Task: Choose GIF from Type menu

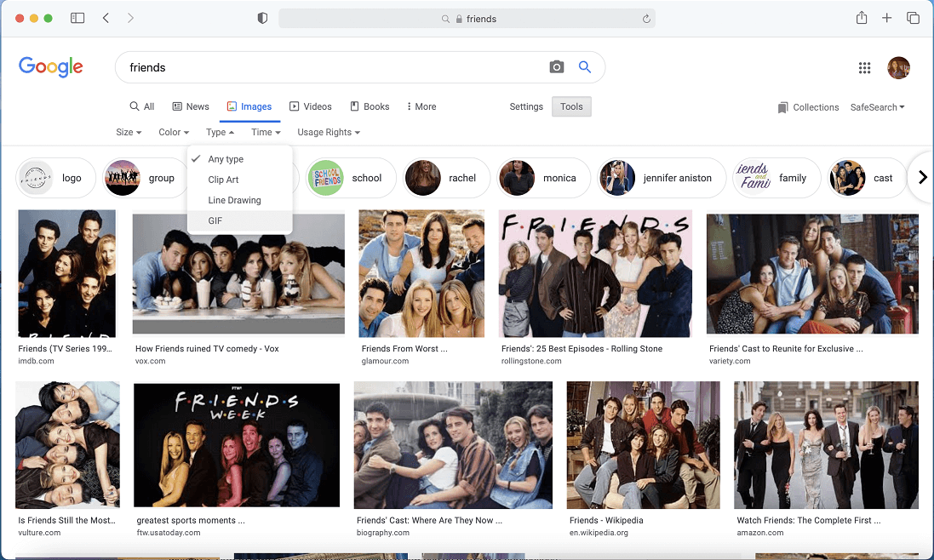Action: pyautogui.click(x=215, y=220)
